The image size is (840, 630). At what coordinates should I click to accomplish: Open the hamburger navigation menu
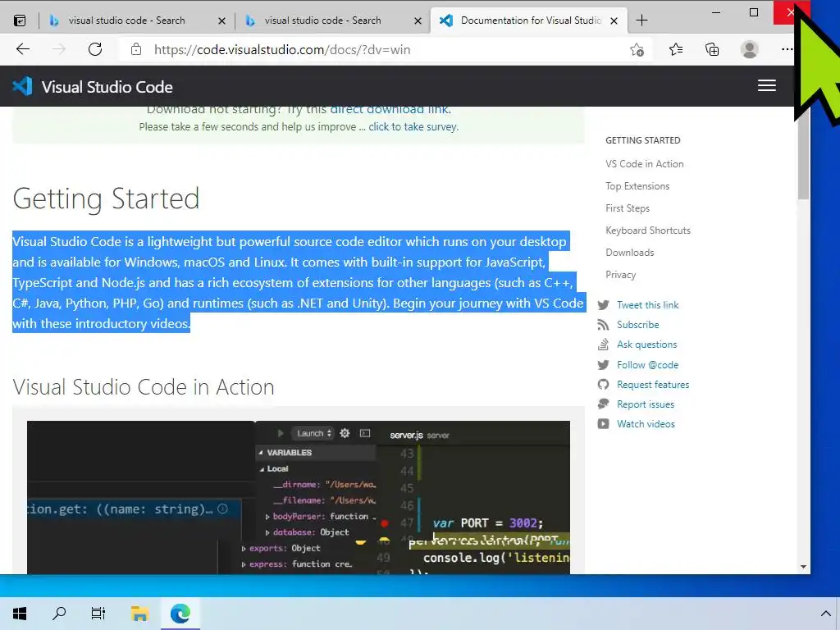[x=767, y=85]
